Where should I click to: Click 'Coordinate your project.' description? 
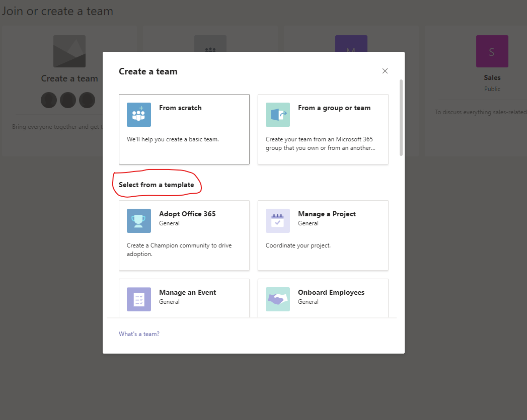(298, 245)
